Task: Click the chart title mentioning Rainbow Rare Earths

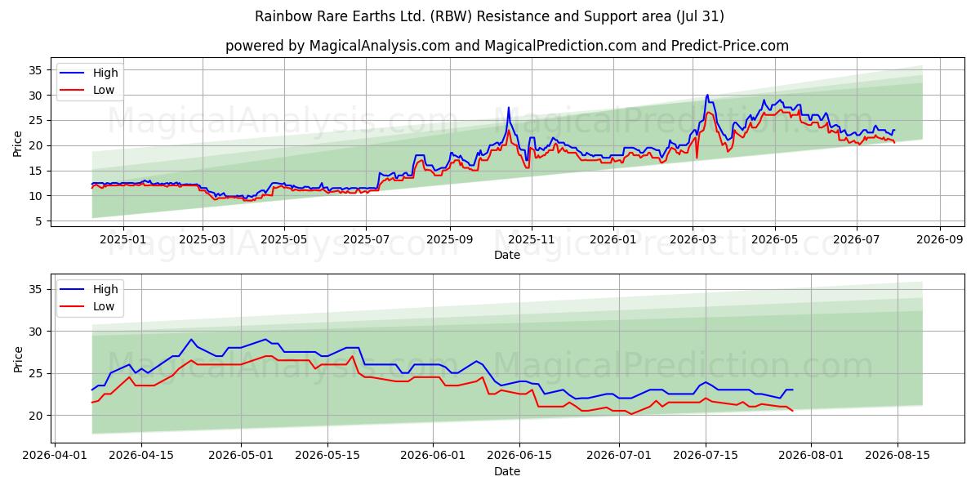Action: coord(489,16)
